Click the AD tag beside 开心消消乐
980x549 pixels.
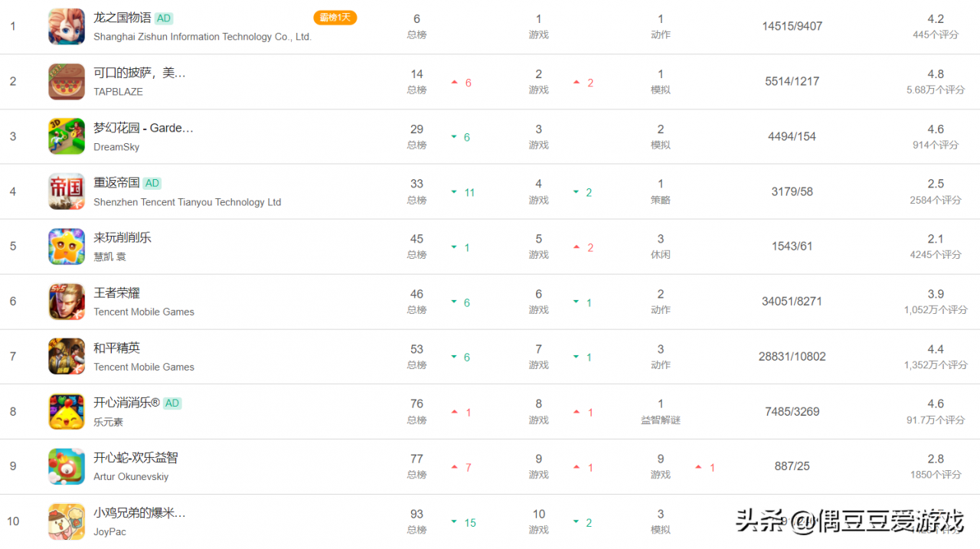coord(172,403)
